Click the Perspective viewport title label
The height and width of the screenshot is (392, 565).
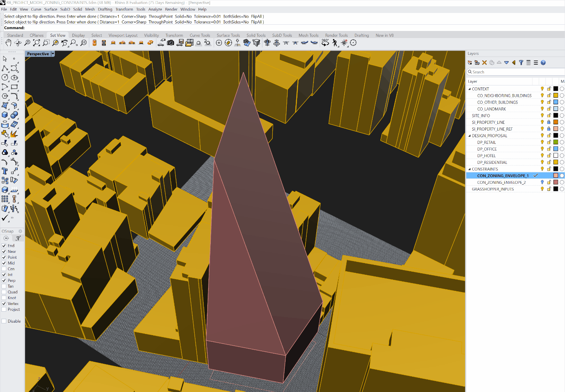pos(38,54)
